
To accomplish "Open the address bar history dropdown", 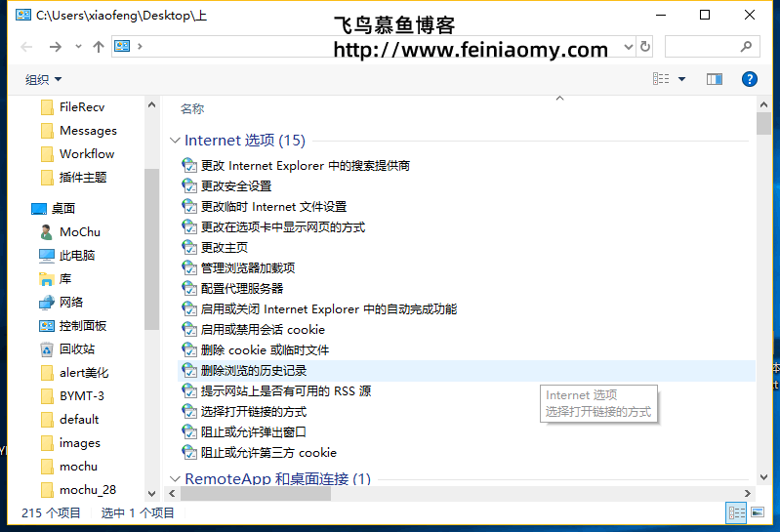I will (x=629, y=47).
